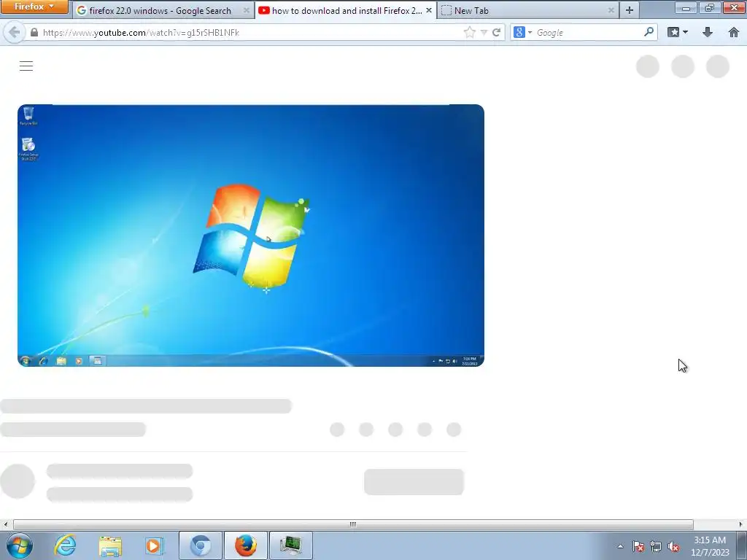The height and width of the screenshot is (560, 747).
Task: Click the Google search box
Action: (x=589, y=32)
